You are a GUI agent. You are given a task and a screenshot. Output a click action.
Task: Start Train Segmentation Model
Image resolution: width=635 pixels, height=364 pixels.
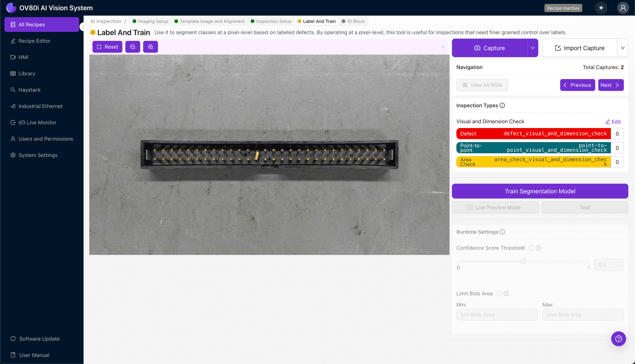point(540,191)
